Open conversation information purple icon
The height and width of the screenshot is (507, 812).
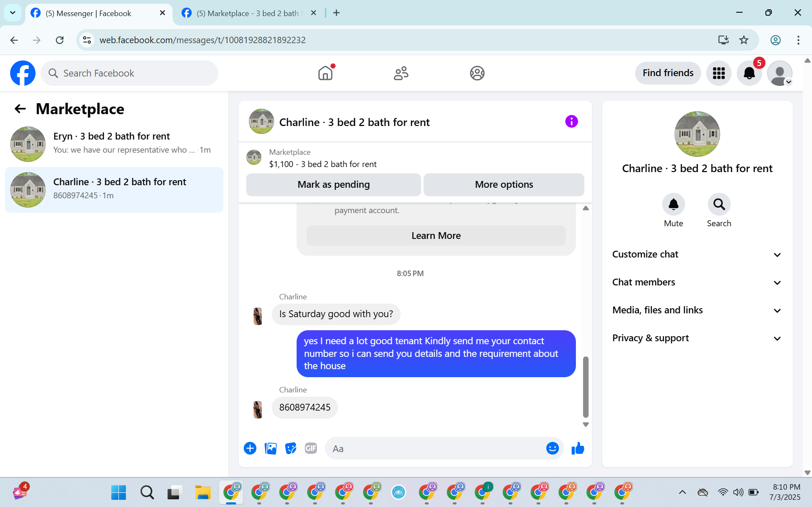[571, 122]
